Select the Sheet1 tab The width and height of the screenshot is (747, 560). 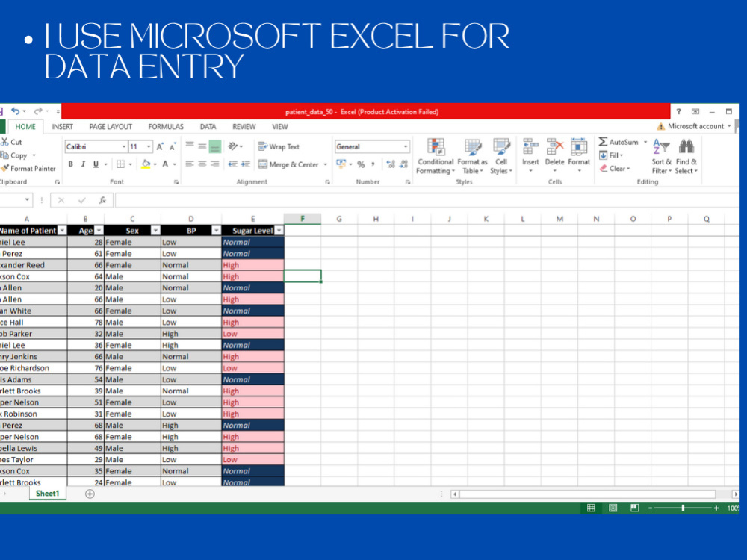pyautogui.click(x=47, y=494)
